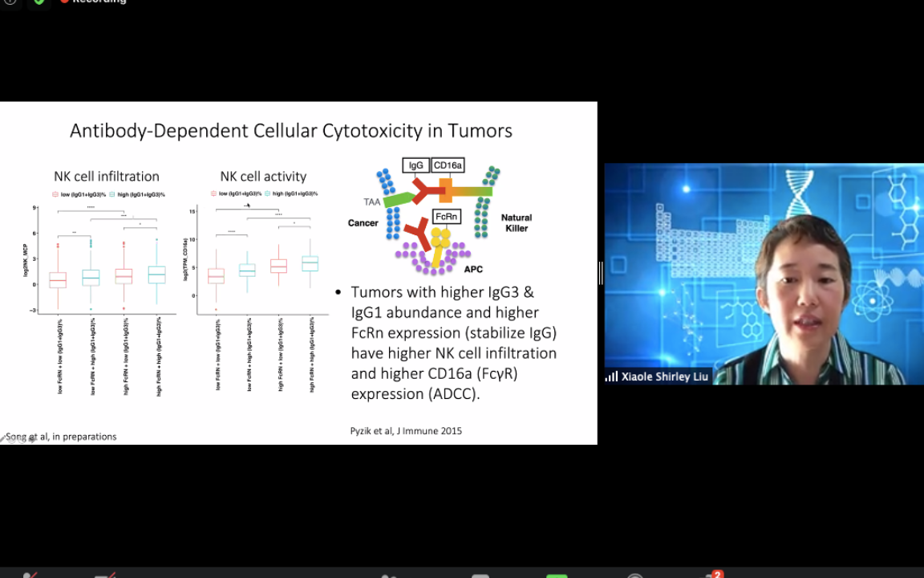The image size is (924, 578).
Task: Click the CD16a label box in diagram
Action: tap(448, 165)
